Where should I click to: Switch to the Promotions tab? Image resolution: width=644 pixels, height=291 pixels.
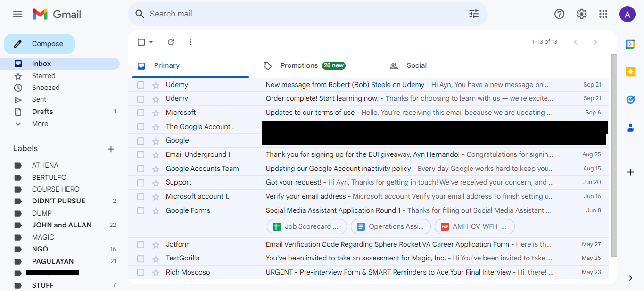(299, 65)
